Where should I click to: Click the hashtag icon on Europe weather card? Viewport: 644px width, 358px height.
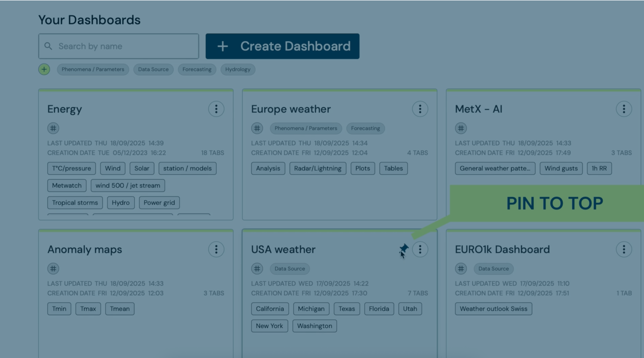click(257, 128)
